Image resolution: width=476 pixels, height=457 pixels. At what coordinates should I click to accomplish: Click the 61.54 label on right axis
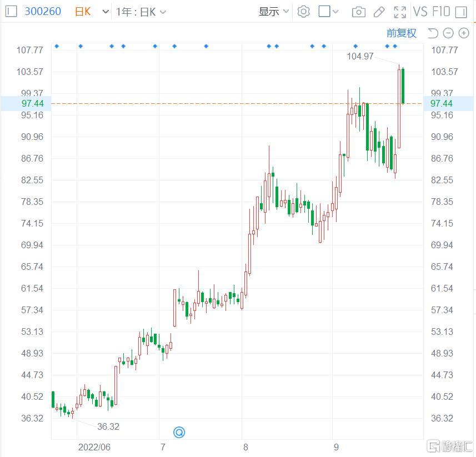[442, 288]
